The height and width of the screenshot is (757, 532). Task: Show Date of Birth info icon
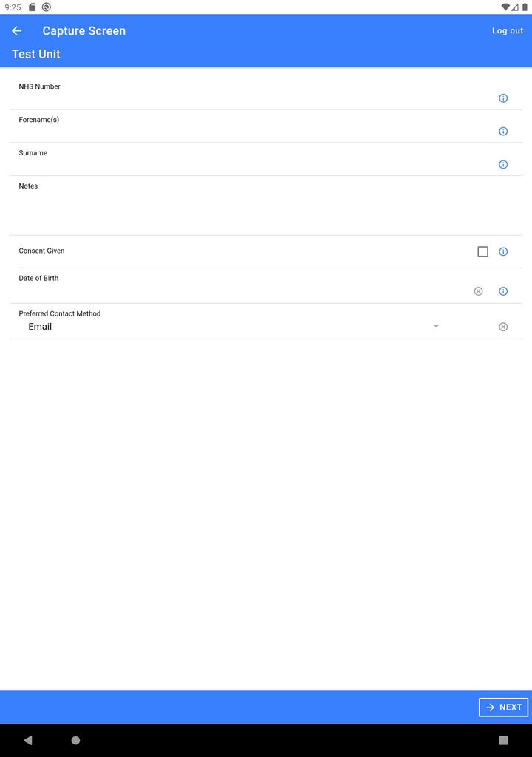click(x=503, y=291)
